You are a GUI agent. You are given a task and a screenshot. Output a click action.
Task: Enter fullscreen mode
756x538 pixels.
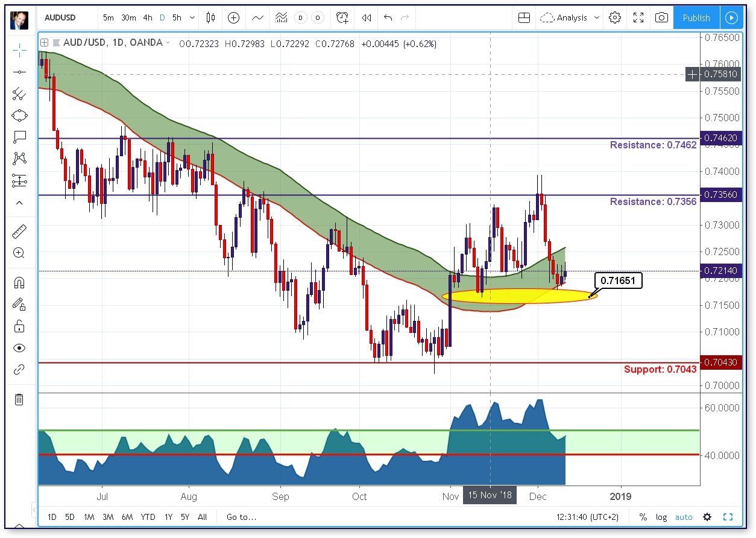[638, 17]
